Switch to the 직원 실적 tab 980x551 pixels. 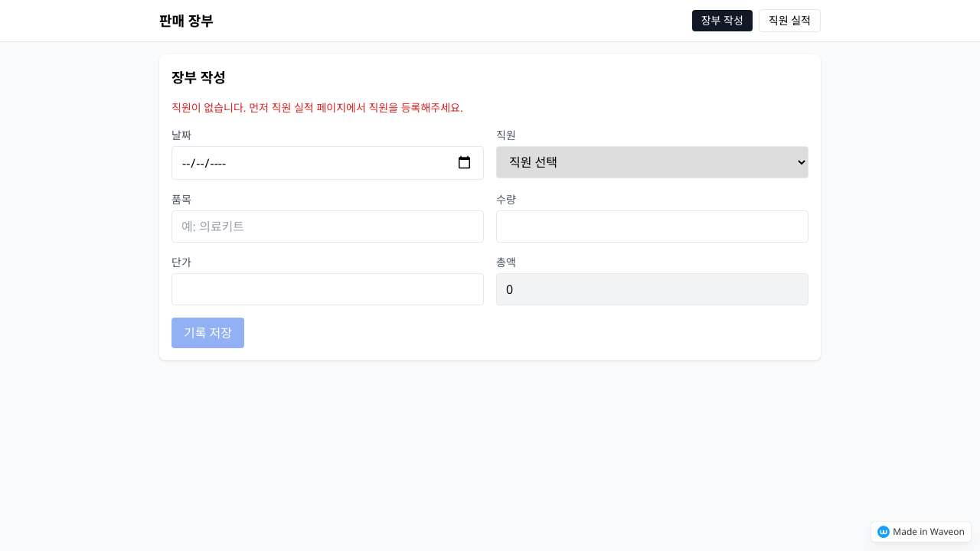pos(789,21)
